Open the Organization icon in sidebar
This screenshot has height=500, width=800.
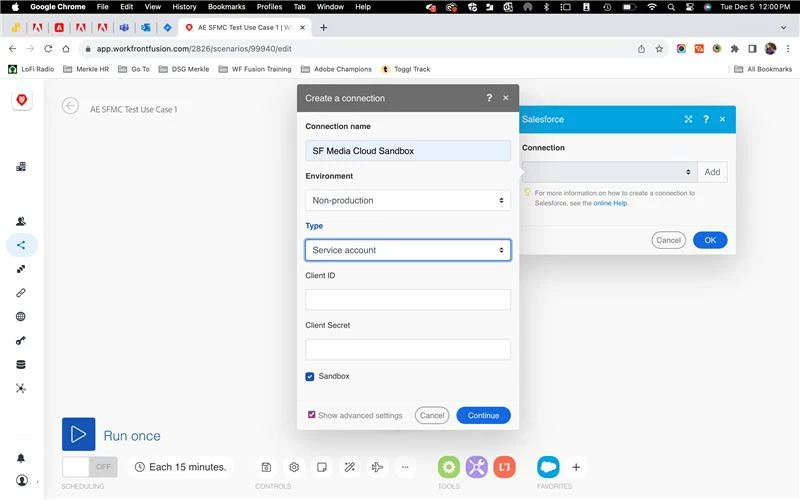tap(21, 167)
